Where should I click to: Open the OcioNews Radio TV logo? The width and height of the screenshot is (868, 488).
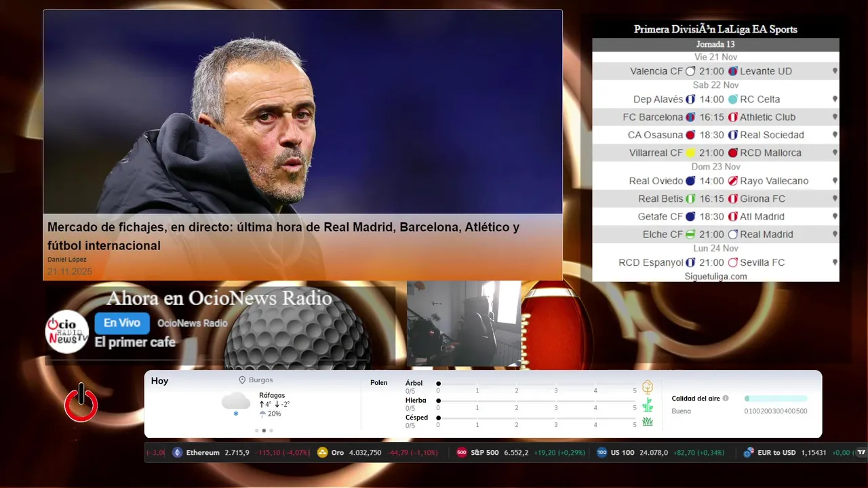tap(67, 331)
